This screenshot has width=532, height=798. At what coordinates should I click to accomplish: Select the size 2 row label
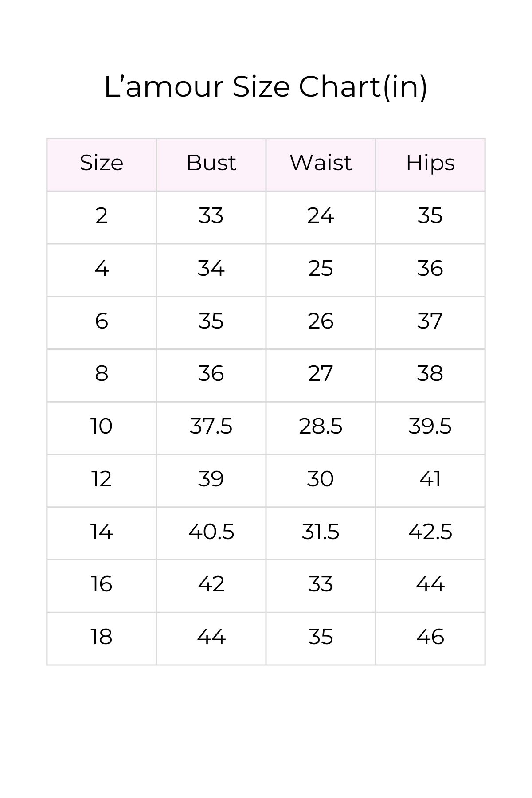point(102,216)
